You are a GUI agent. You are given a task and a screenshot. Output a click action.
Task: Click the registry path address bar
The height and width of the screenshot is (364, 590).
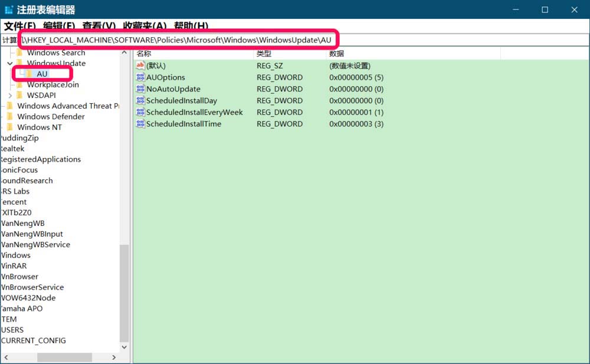tap(177, 40)
